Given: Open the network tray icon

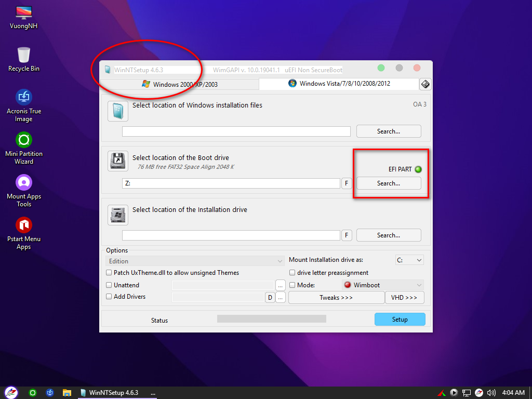Looking at the screenshot, I should [467, 393].
